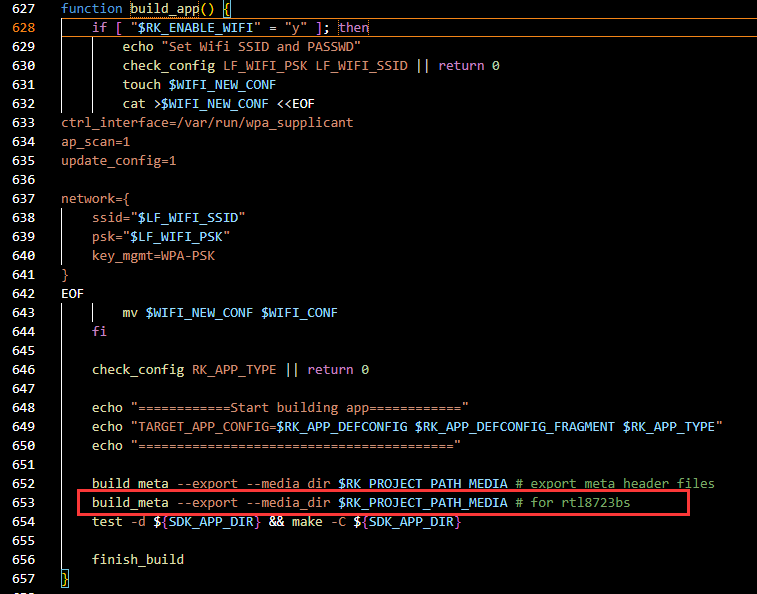
Task: Click line number 653 in the gutter
Action: click(23, 503)
